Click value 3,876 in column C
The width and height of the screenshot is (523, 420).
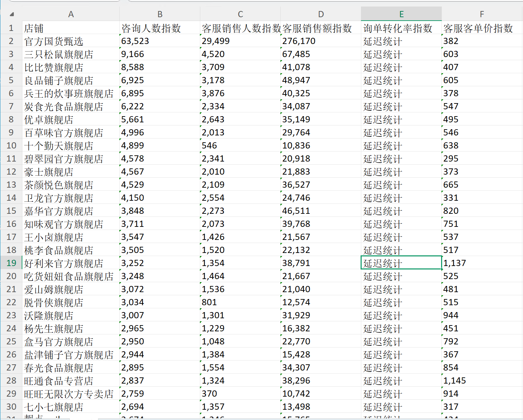coord(213,93)
